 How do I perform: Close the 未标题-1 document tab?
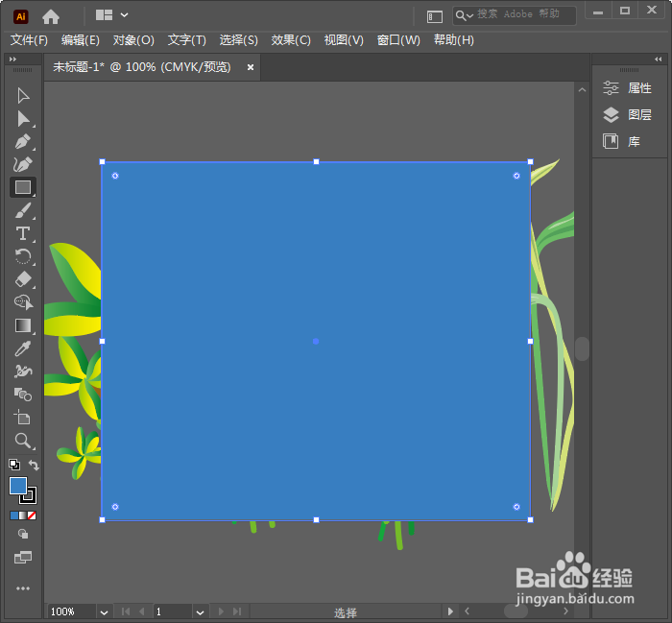(x=251, y=67)
